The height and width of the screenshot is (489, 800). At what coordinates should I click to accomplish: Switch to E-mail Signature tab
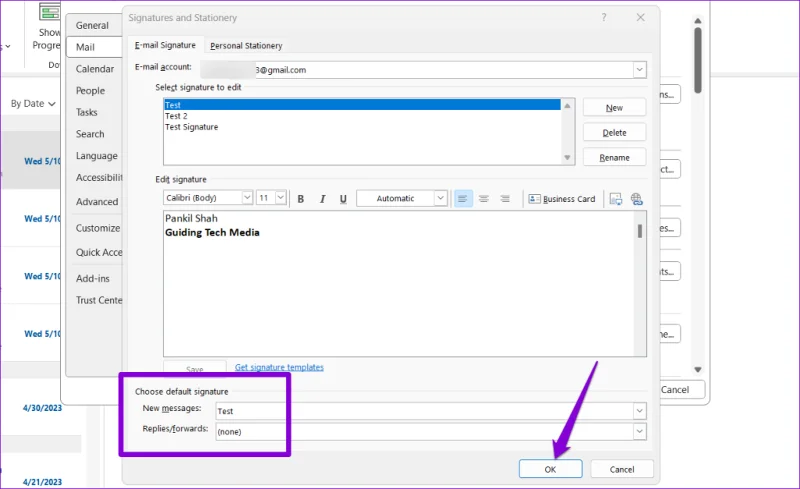[165, 45]
